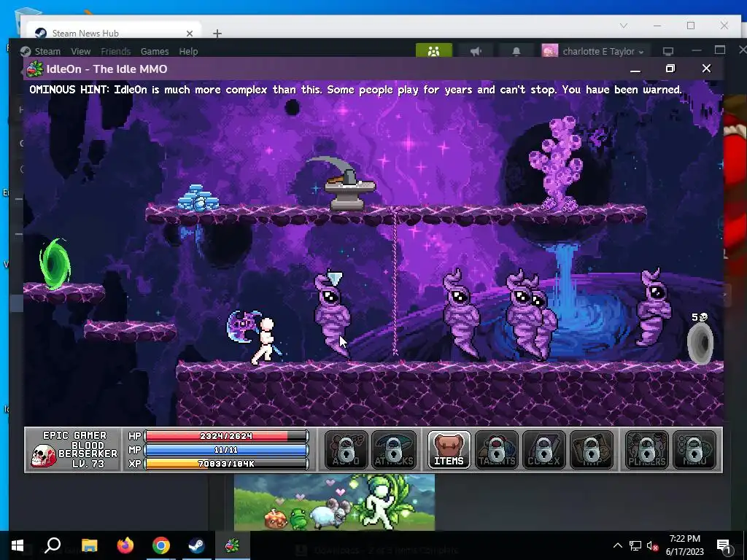Switch to Steam on the taskbar

[x=196, y=545]
